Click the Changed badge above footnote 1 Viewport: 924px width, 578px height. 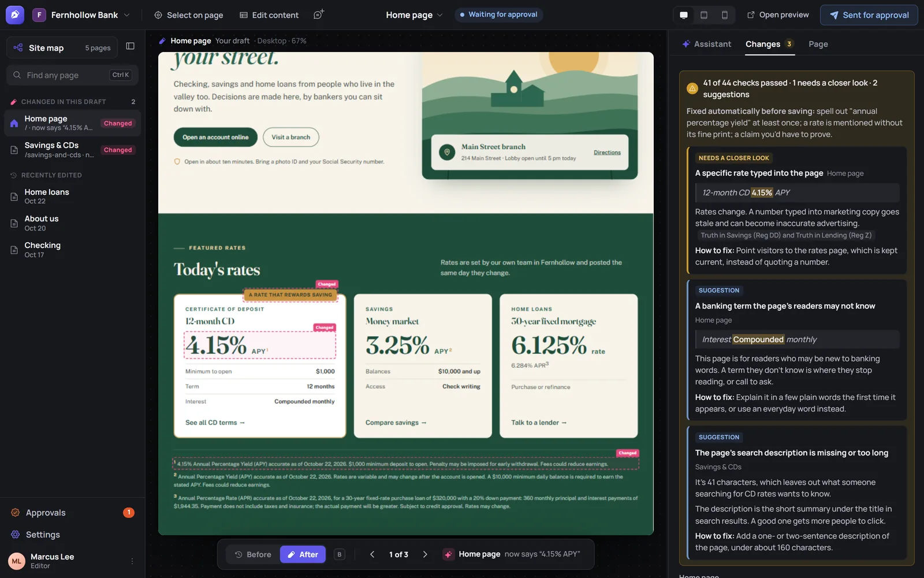point(627,453)
